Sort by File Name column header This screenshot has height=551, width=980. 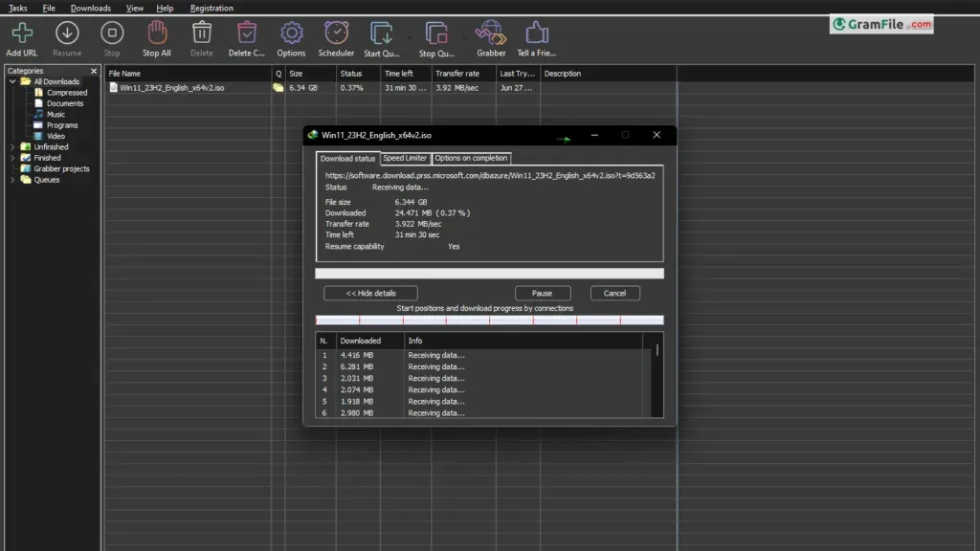tap(189, 74)
